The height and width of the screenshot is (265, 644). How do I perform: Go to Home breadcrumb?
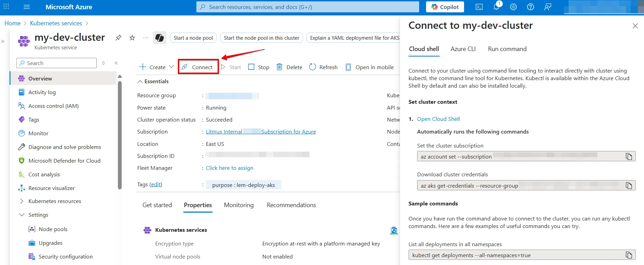click(12, 23)
